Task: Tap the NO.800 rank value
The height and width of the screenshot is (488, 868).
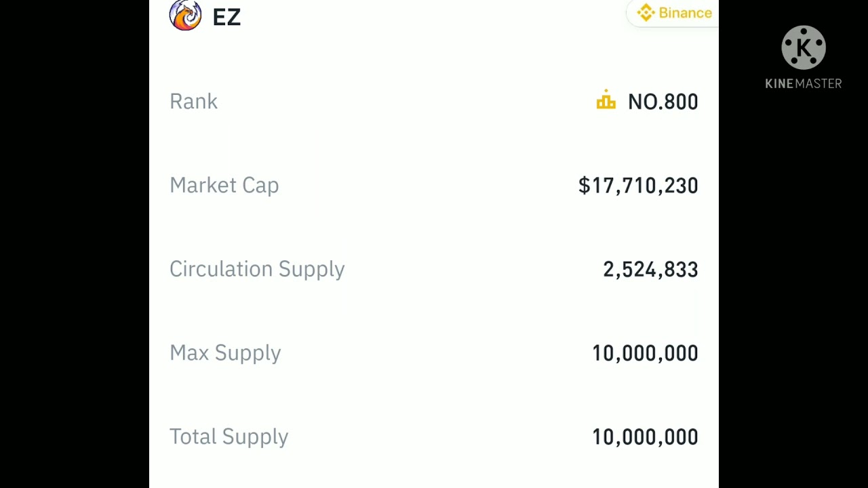Action: pyautogui.click(x=663, y=102)
